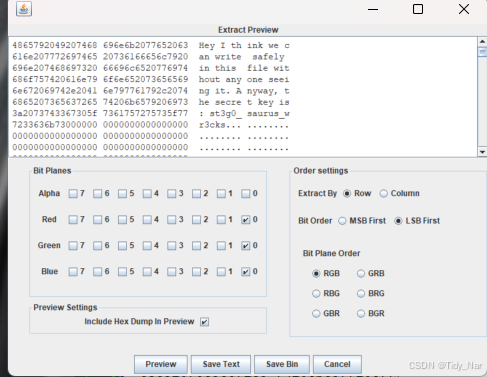Select Blue bit plane 1 checkbox
The image size is (487, 377).
tap(221, 272)
